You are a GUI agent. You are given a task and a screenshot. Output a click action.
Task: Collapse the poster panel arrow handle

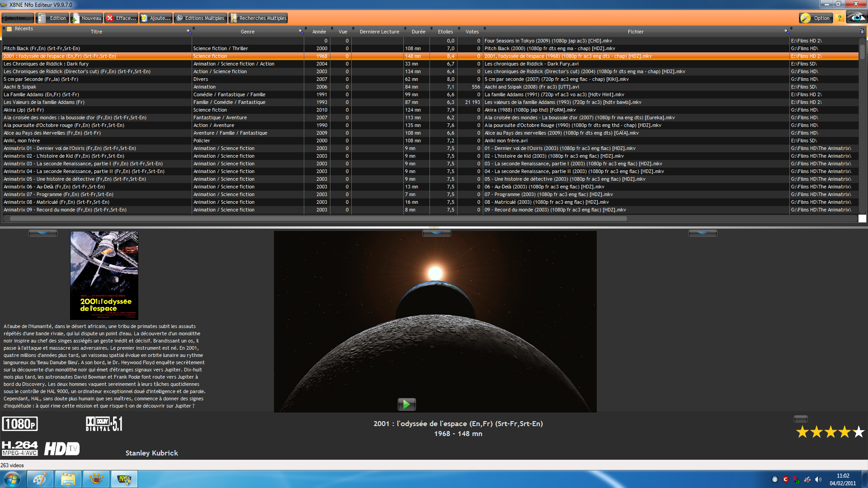pos(42,233)
